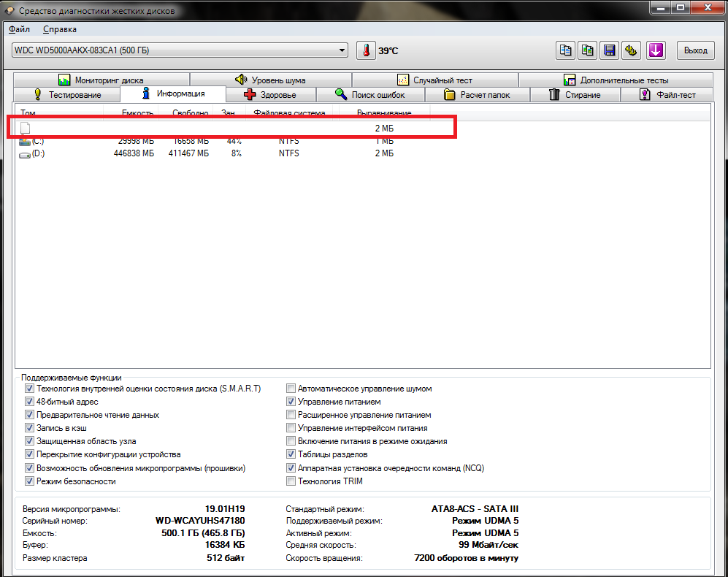The height and width of the screenshot is (577, 728).
Task: Copy screenshot to clipboard icon
Action: pos(587,50)
